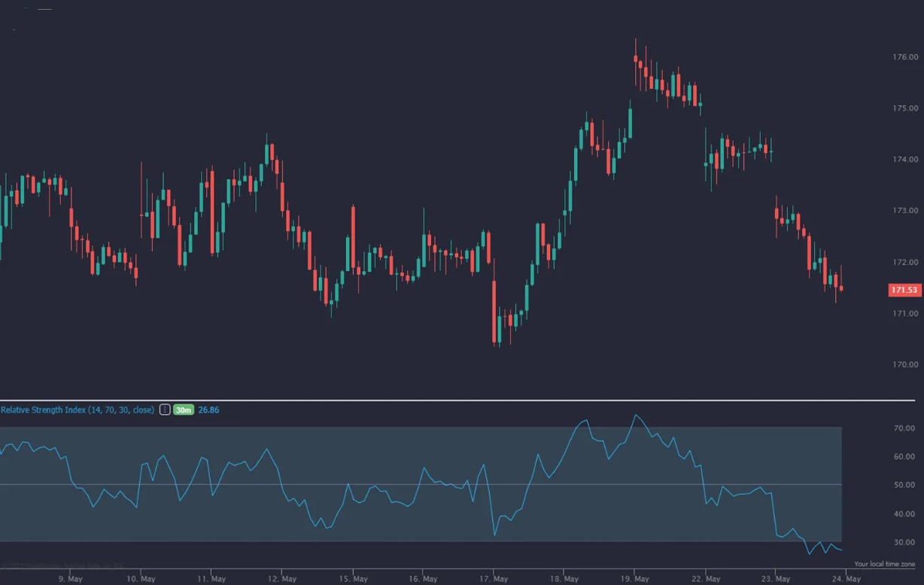Click the 'Your local time zone' label
Screen dimensions: 924x585
pos(884,564)
